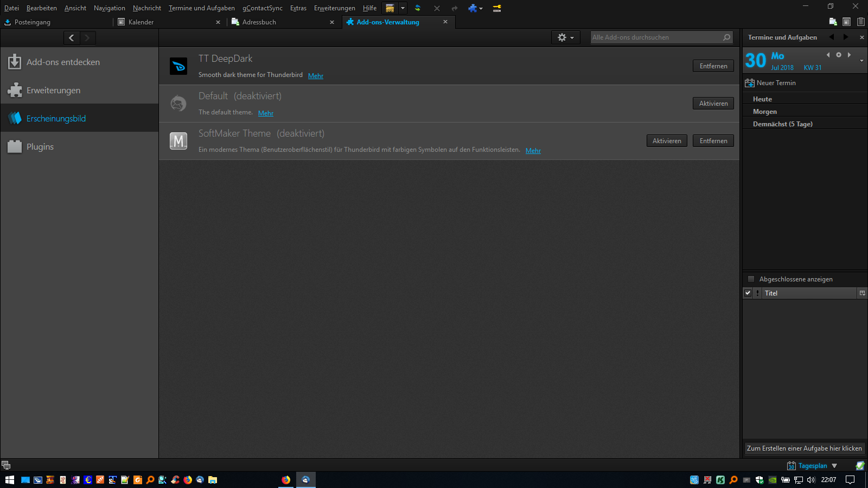Viewport: 868px width, 488px height.
Task: Activate the Default theme
Action: pos(713,103)
